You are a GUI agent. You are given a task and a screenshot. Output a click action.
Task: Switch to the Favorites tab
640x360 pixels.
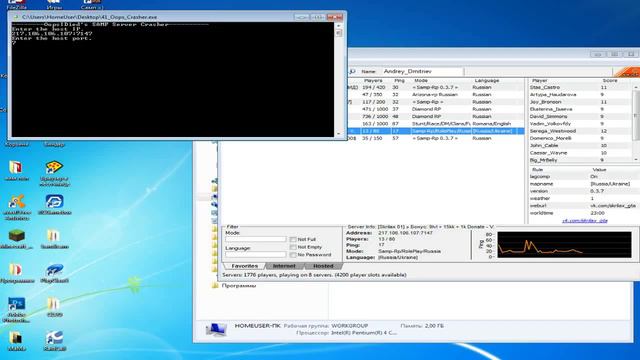point(244,266)
